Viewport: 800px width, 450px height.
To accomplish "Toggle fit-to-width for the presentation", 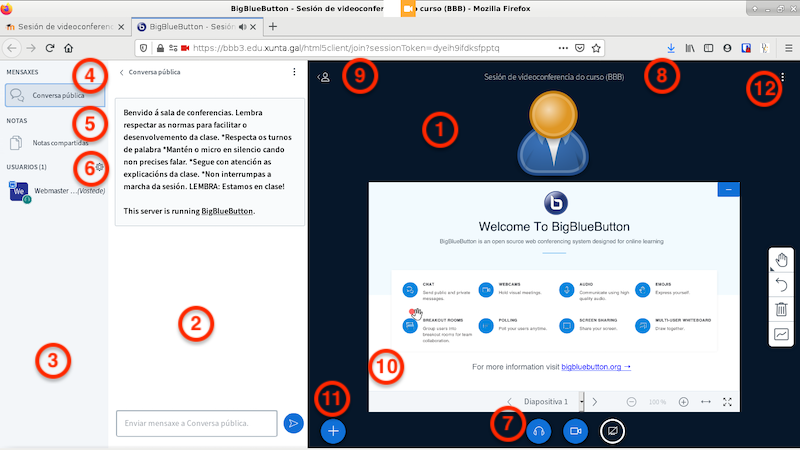I will 705,402.
